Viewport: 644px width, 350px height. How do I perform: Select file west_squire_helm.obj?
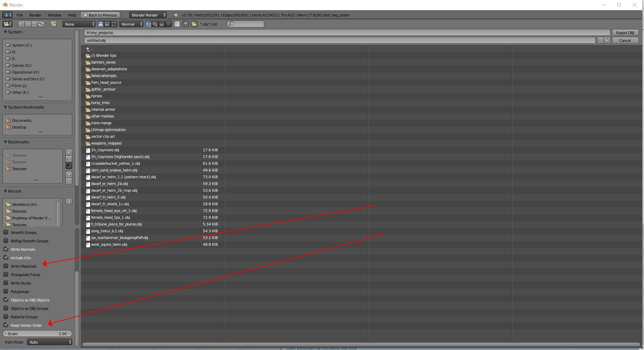pos(109,244)
